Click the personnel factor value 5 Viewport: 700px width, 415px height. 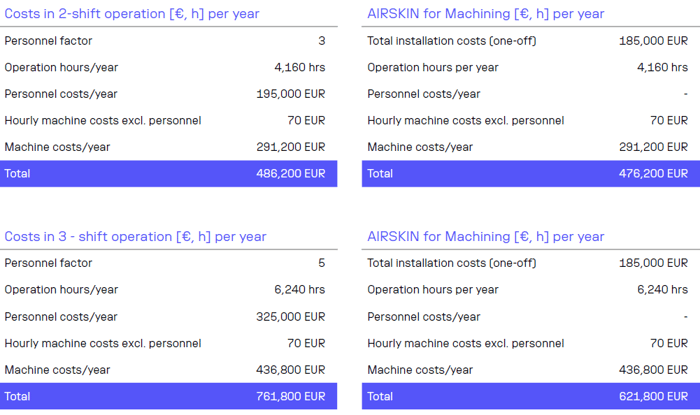pos(321,263)
